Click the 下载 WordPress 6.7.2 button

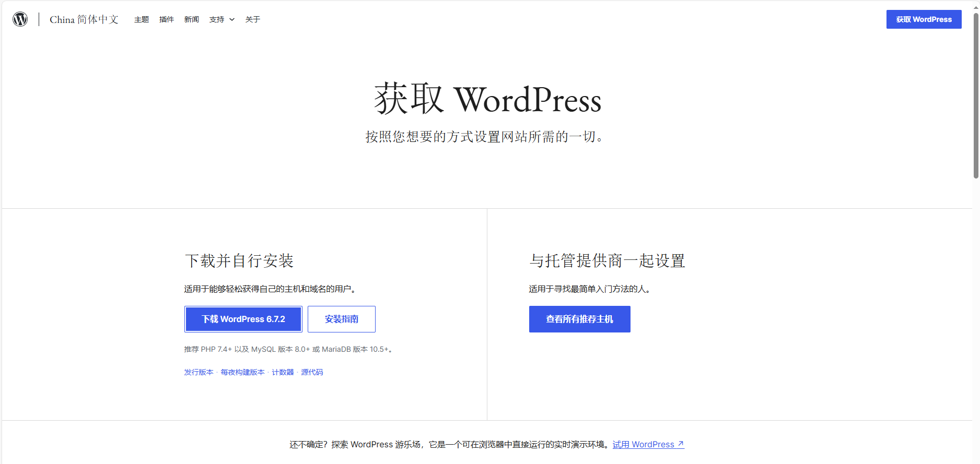pos(243,319)
